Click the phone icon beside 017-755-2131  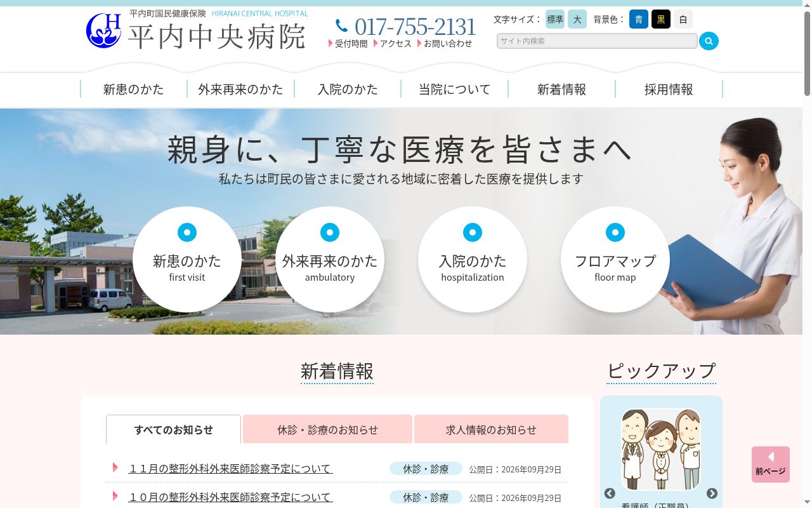coord(342,26)
